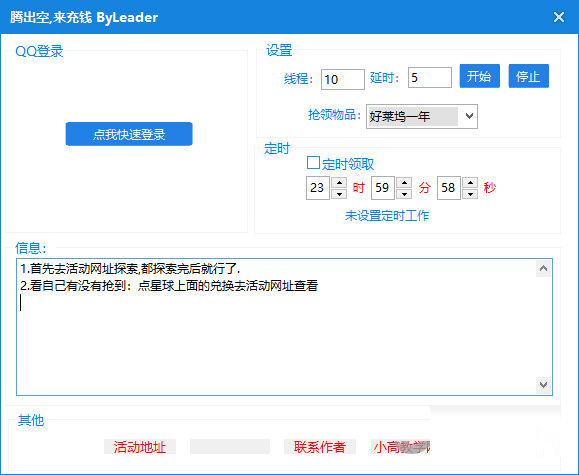Viewport: 579px width, 475px height.
Task: Close the 腾出空,来充钱 window
Action: click(559, 17)
